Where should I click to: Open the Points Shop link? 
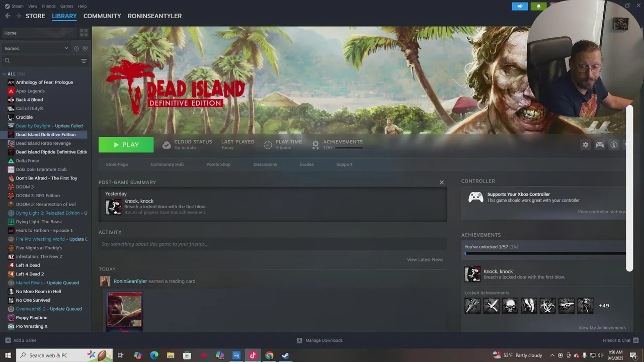tap(218, 164)
